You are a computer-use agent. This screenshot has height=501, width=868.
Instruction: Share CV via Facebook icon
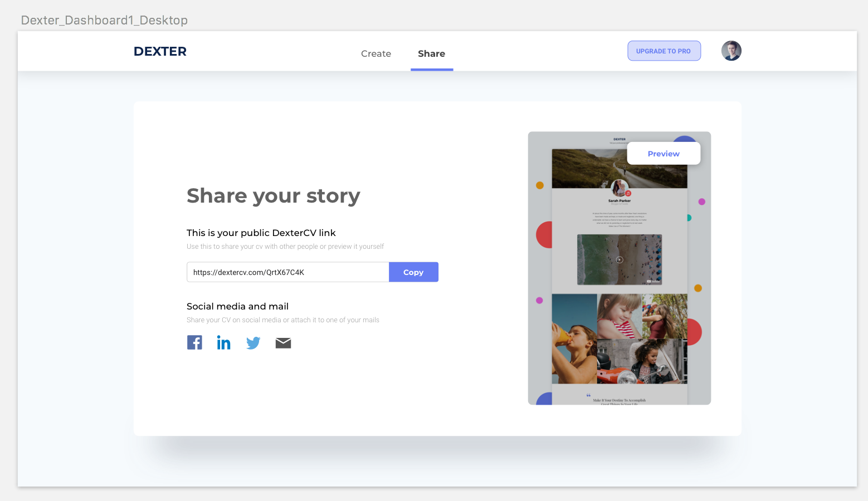[x=194, y=342]
